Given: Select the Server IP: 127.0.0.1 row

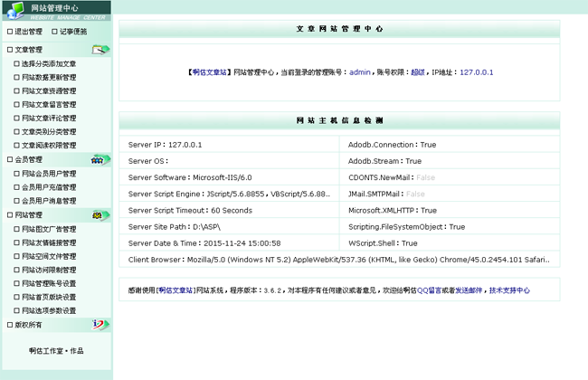Looking at the screenshot, I should pyautogui.click(x=229, y=145).
